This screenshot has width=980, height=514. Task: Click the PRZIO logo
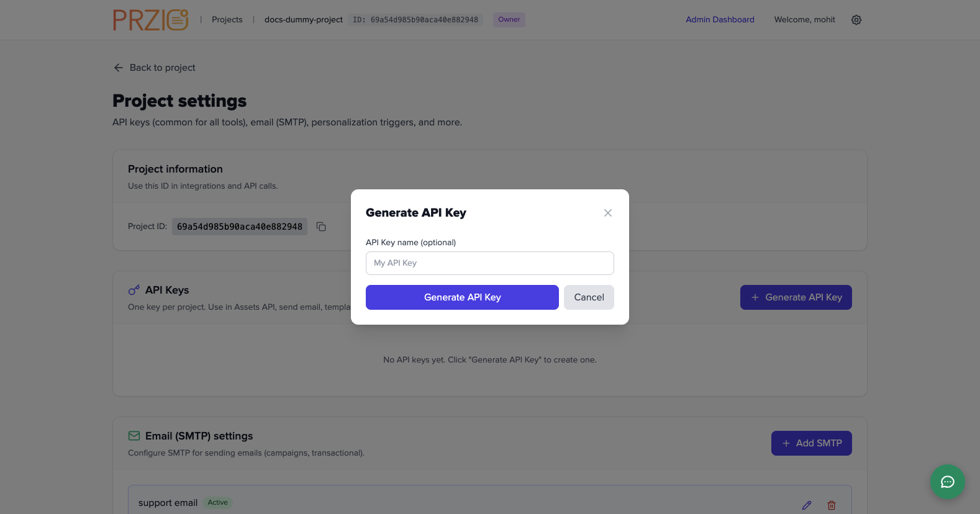(x=150, y=19)
